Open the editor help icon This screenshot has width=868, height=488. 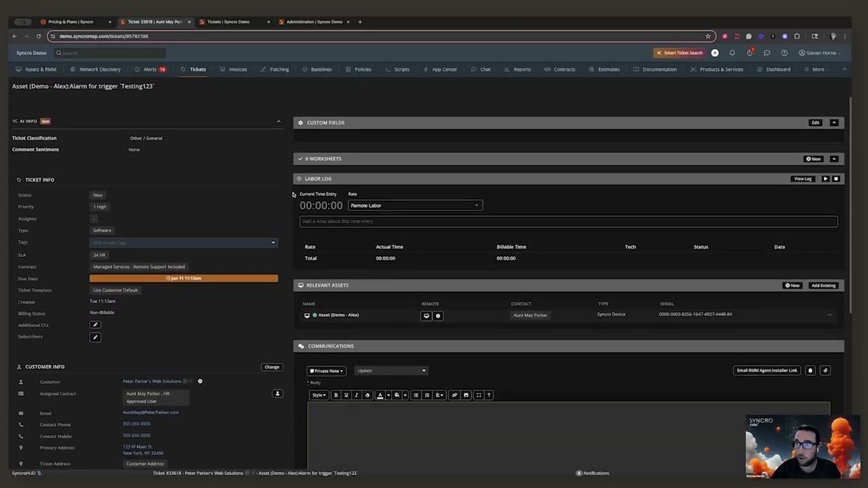488,395
